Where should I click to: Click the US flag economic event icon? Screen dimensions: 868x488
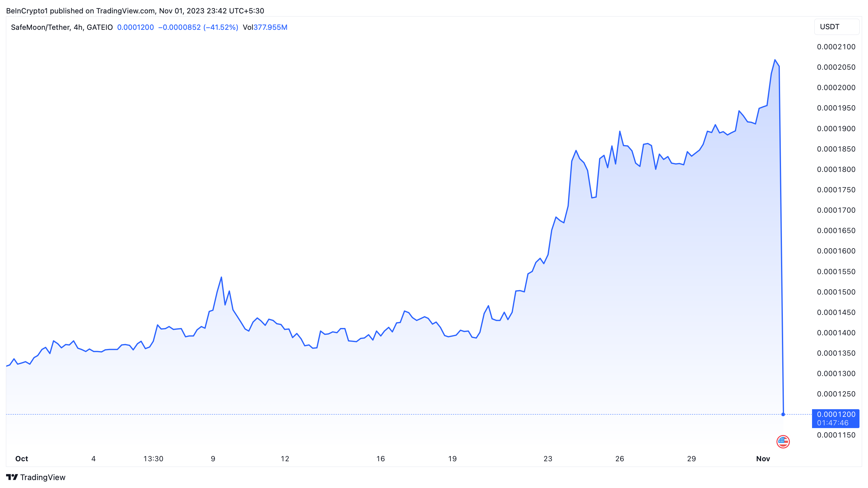click(783, 441)
